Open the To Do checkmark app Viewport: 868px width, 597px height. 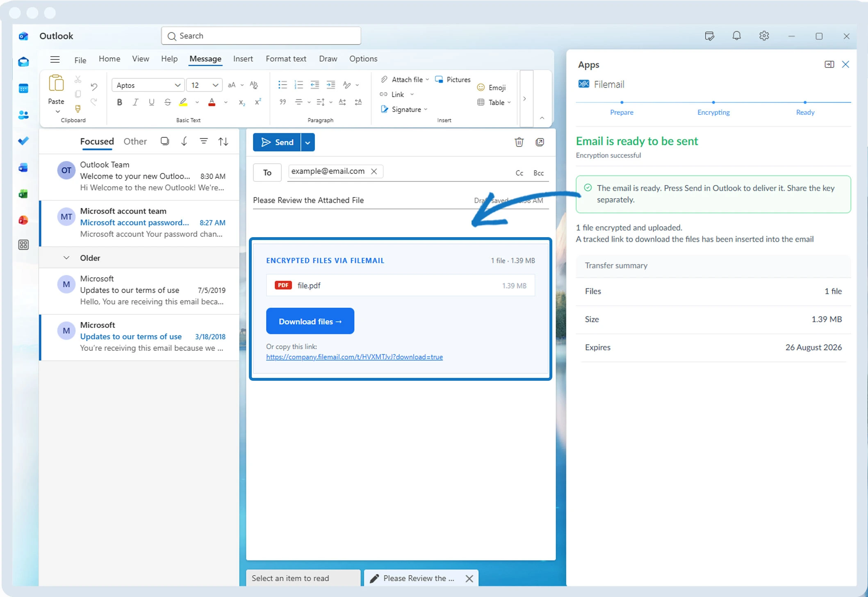click(23, 141)
